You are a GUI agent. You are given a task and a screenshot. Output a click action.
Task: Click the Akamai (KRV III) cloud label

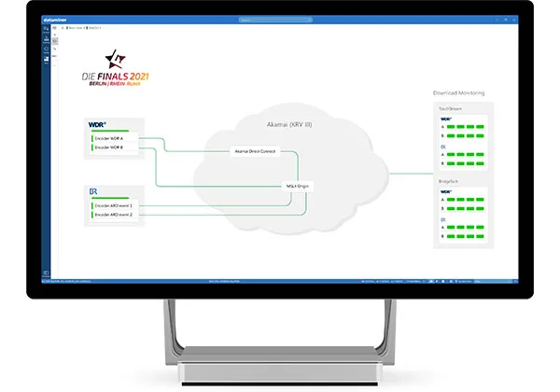[289, 124]
